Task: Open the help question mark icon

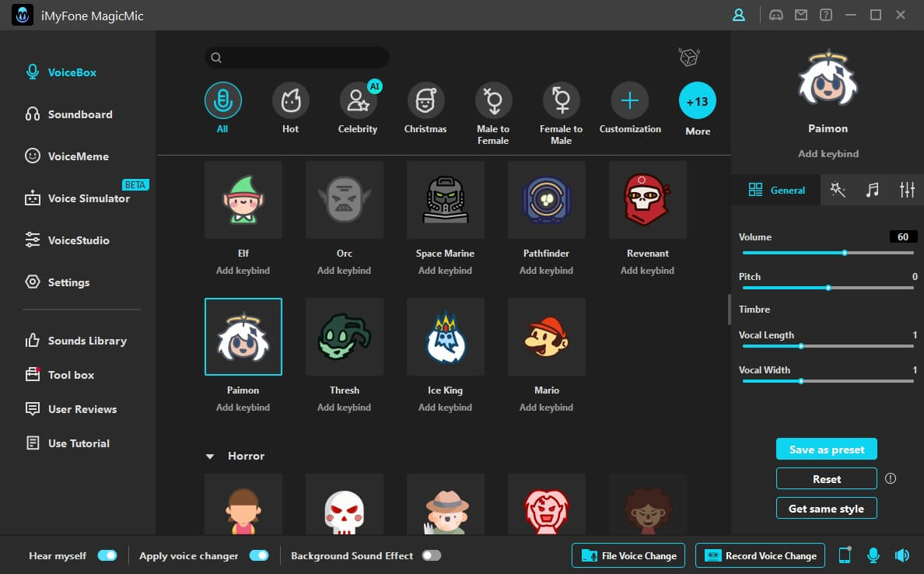Action: [x=825, y=16]
